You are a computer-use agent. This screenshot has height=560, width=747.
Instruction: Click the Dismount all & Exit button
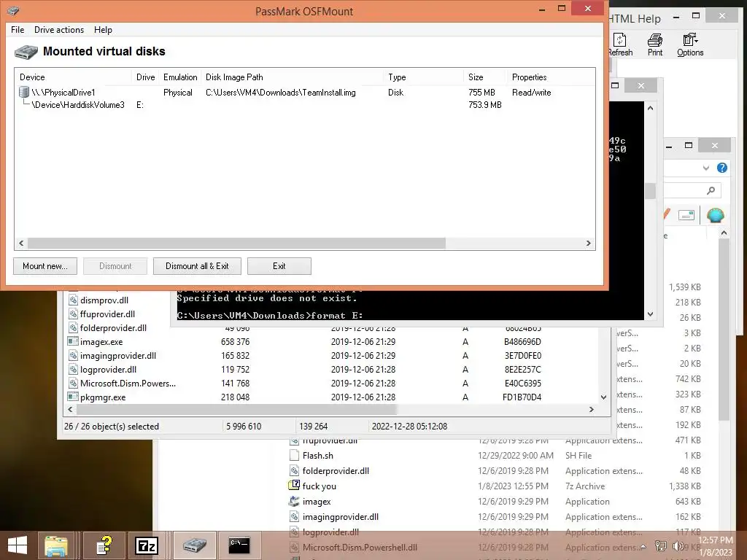coord(197,266)
